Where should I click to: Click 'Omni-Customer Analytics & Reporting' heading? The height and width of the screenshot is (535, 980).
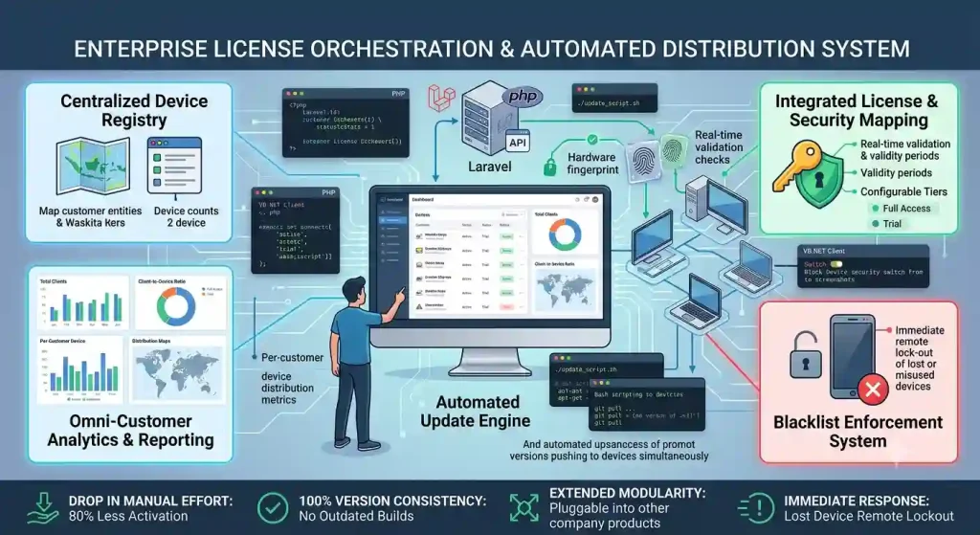point(130,431)
